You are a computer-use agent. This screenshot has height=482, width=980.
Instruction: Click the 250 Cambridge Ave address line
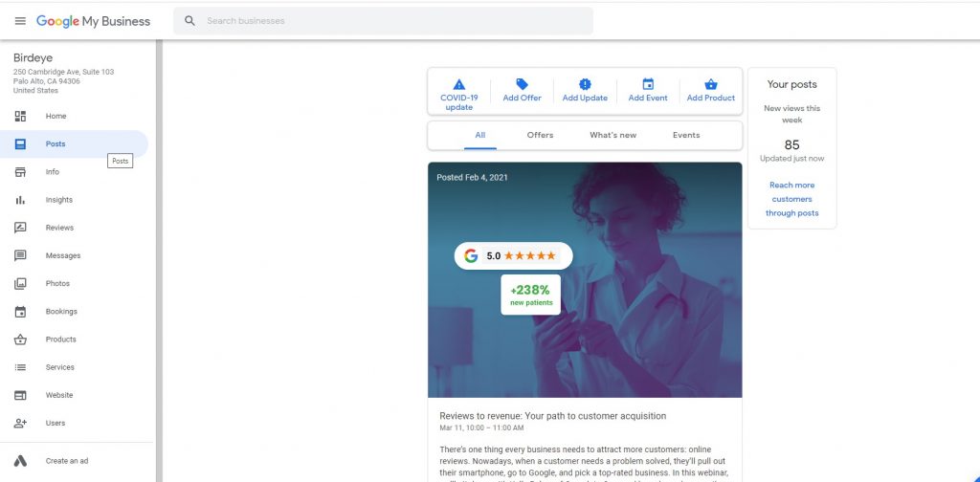pos(64,72)
